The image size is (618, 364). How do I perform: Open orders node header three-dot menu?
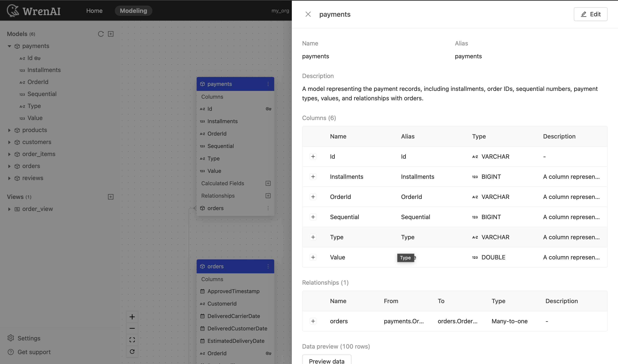pyautogui.click(x=268, y=266)
